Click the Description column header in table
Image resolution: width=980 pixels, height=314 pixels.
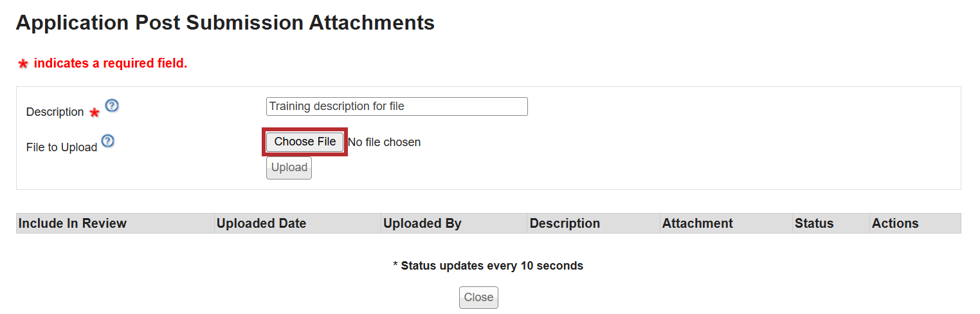pos(565,223)
